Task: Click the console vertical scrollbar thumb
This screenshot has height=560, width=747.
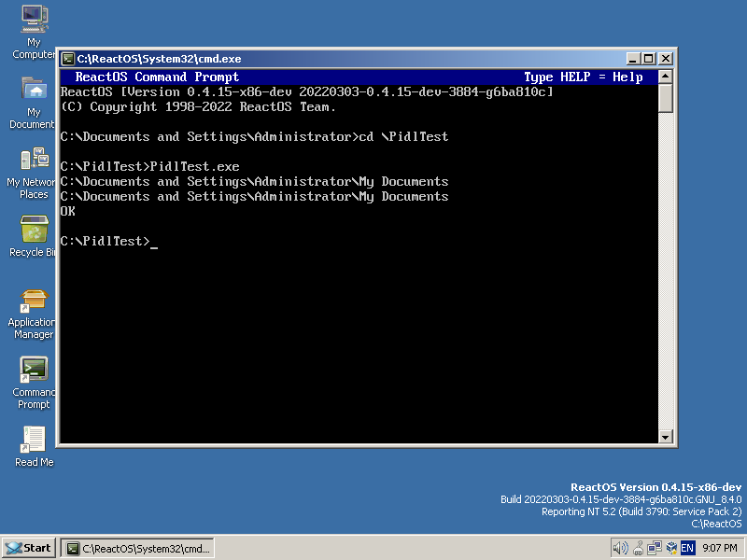Action: [665, 98]
